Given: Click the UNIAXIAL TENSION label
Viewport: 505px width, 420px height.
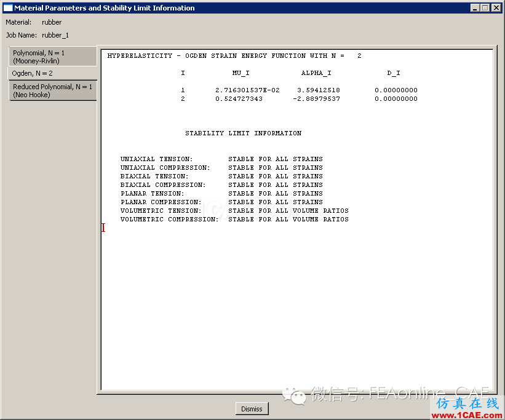Looking at the screenshot, I should coord(156,159).
